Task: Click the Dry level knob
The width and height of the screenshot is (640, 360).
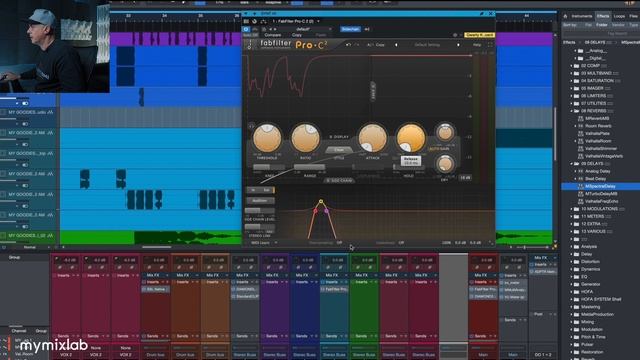Action: pyautogui.click(x=445, y=164)
